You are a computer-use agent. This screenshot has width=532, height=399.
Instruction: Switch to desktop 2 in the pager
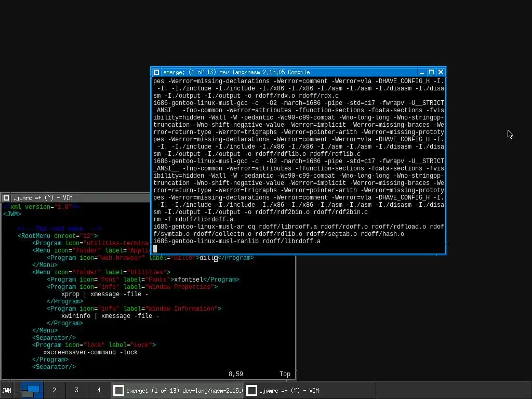tap(54, 391)
